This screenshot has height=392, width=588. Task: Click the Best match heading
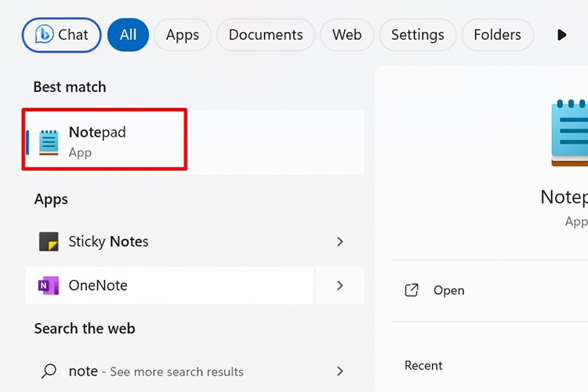click(x=70, y=87)
